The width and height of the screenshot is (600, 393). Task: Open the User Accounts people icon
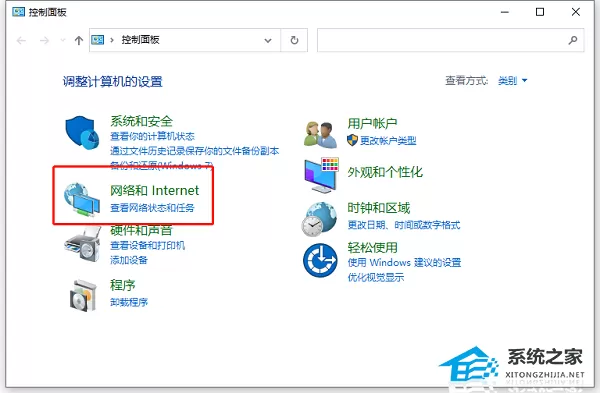320,135
